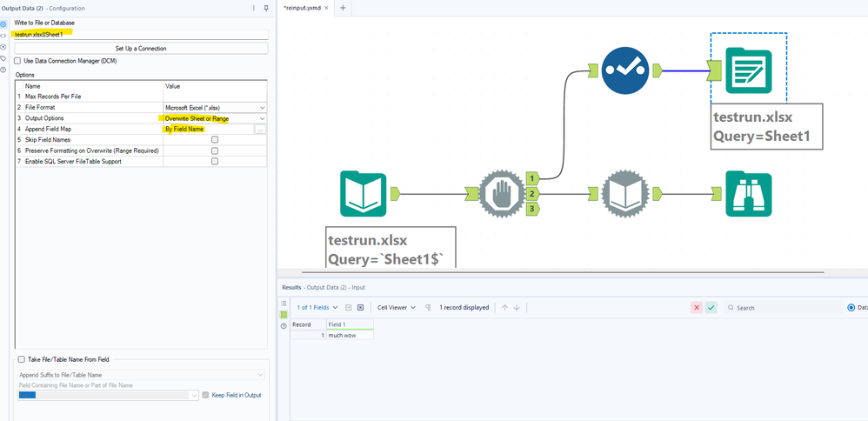This screenshot has height=421, width=868.
Task: Select the Message tool with checkmark dots
Action: click(625, 70)
